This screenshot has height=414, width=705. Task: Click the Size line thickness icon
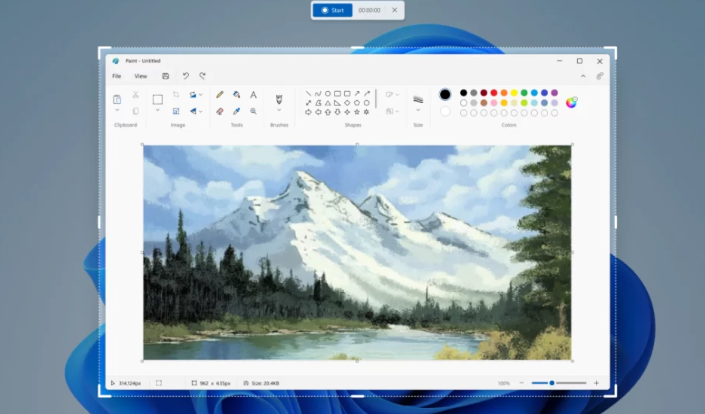coord(418,99)
